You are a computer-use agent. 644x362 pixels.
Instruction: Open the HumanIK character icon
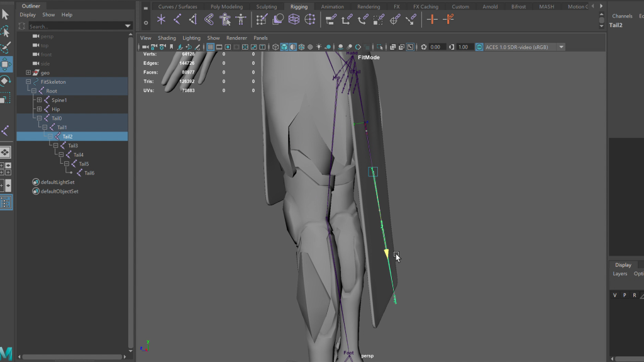[x=241, y=20]
